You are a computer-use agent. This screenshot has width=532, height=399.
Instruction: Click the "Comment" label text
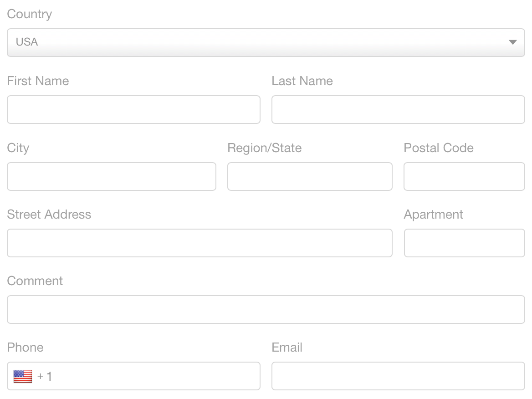click(x=35, y=281)
